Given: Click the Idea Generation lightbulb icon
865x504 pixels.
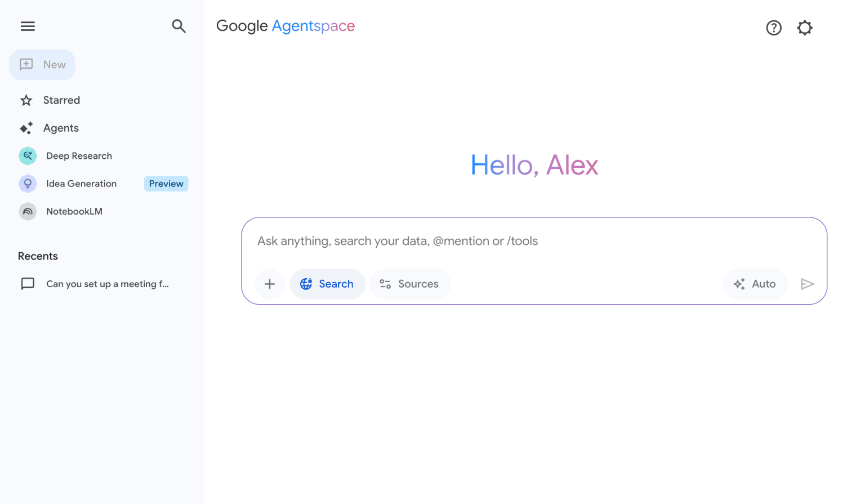Looking at the screenshot, I should [28, 184].
